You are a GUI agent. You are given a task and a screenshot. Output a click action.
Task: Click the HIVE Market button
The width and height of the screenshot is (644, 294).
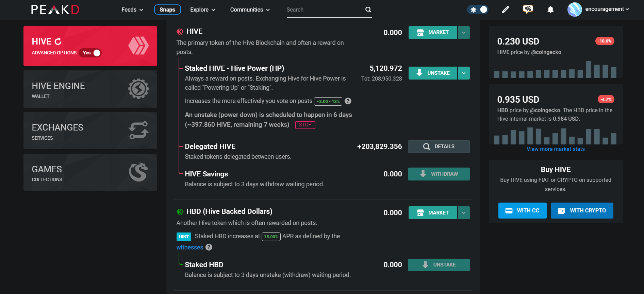point(433,33)
